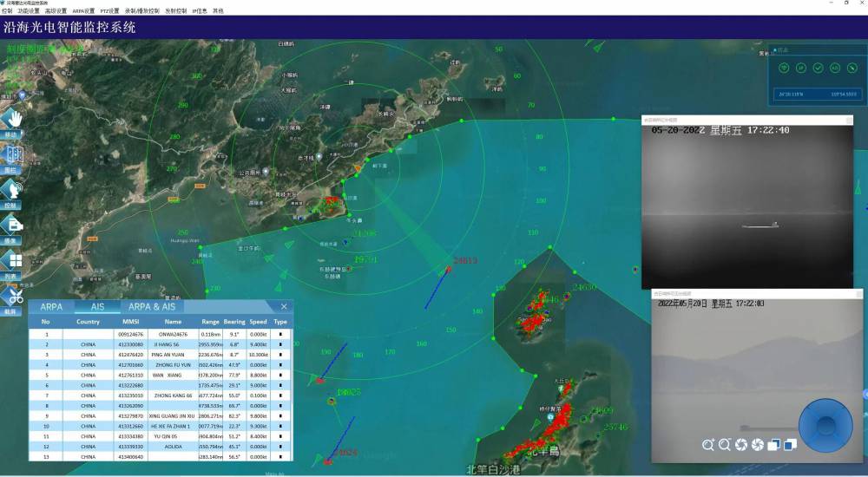Open the 高级设置 menu

coord(56,10)
